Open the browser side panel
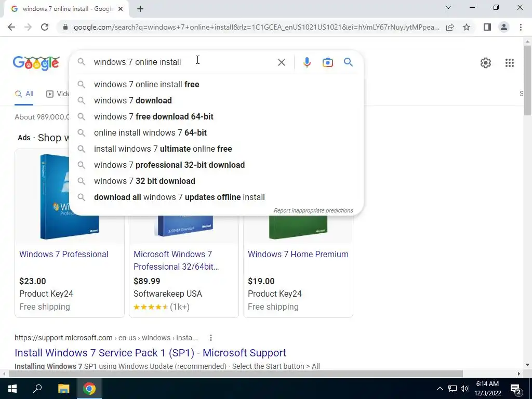532x399 pixels. [487, 27]
